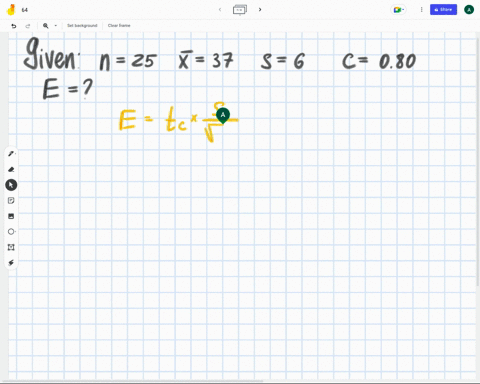The image size is (480, 384).
Task: Select the Pen tool
Action: [x=11, y=154]
